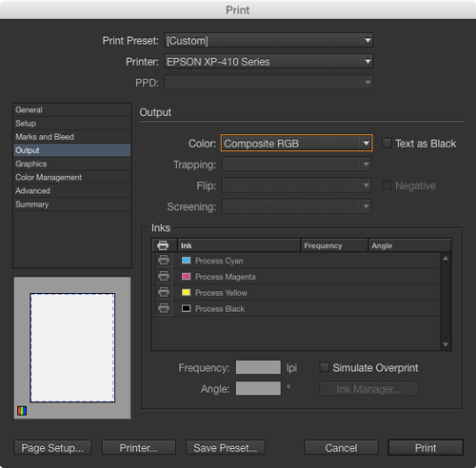Click the Process Magenta color swatch
Screen dimensions: 476x468
click(x=186, y=276)
